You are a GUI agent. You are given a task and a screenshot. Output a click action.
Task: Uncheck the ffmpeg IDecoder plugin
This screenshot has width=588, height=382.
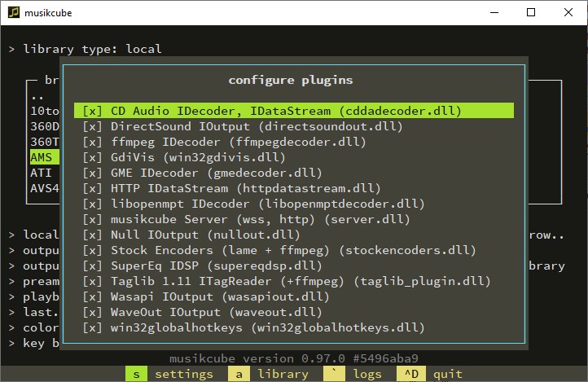[x=92, y=142]
